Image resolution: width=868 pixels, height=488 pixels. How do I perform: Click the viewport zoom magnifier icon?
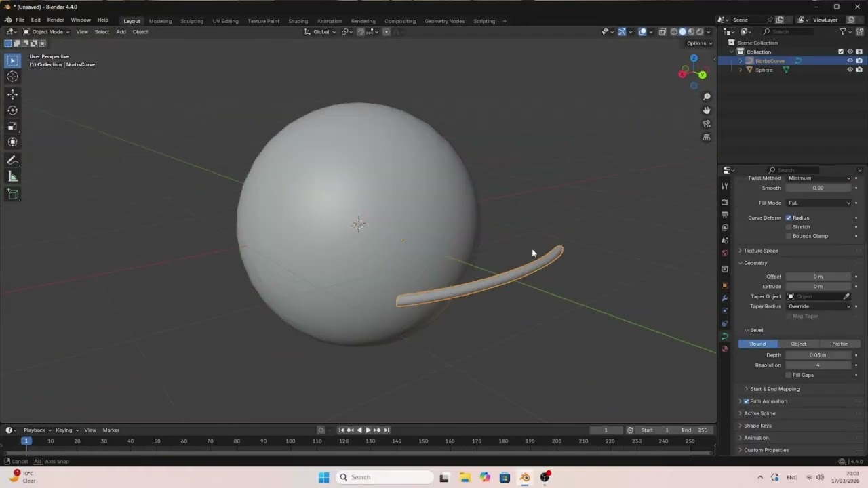coord(707,96)
